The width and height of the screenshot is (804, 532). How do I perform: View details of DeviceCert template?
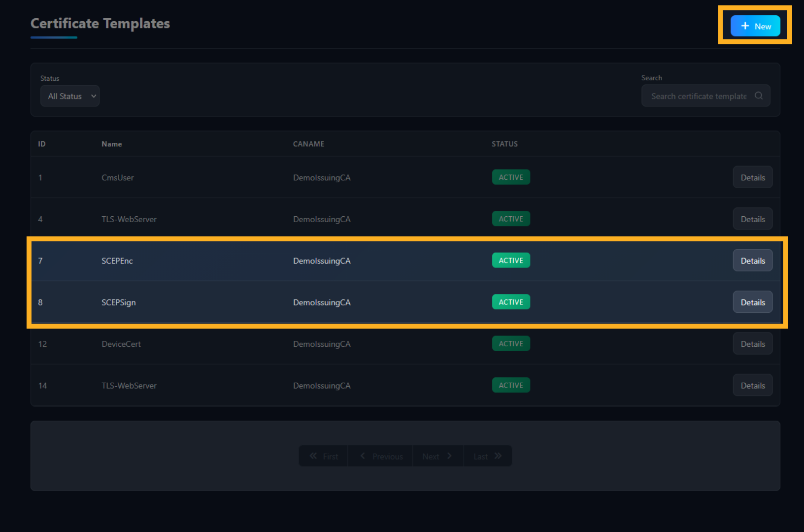(752, 343)
